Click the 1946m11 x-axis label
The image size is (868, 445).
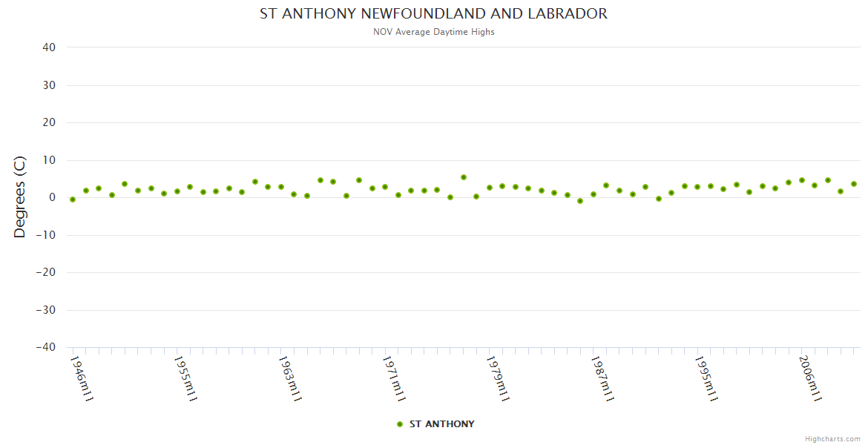tap(82, 378)
